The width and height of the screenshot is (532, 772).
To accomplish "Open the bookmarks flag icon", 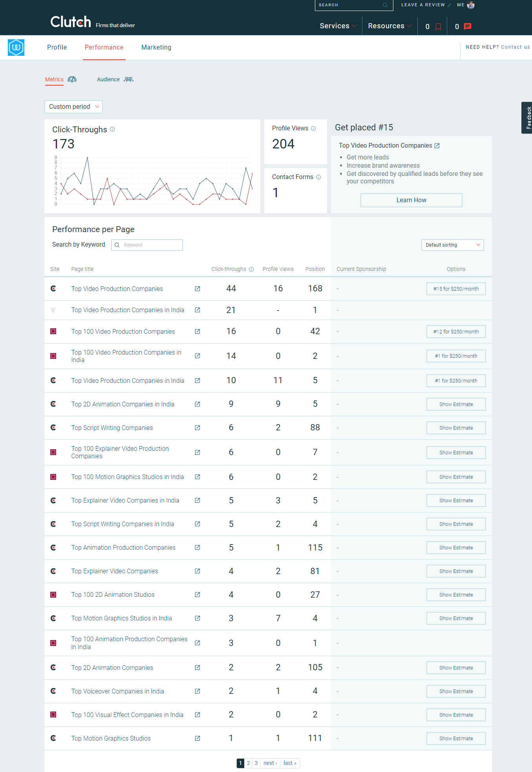I will 438,27.
